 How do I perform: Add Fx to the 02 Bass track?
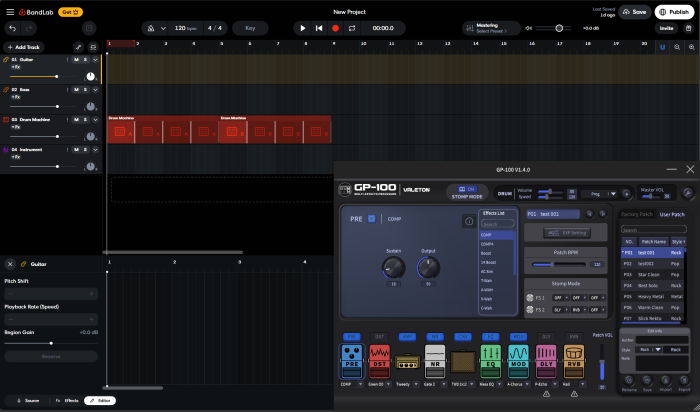pos(15,97)
